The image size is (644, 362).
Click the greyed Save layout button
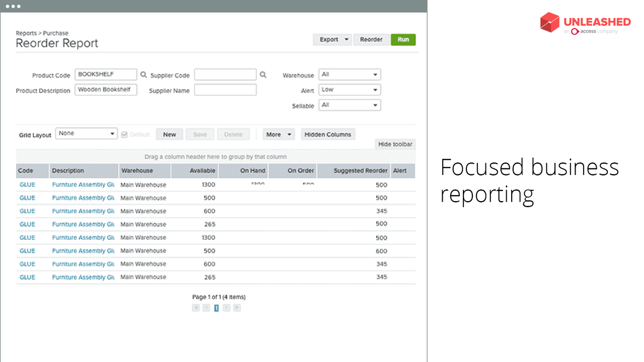click(x=200, y=134)
